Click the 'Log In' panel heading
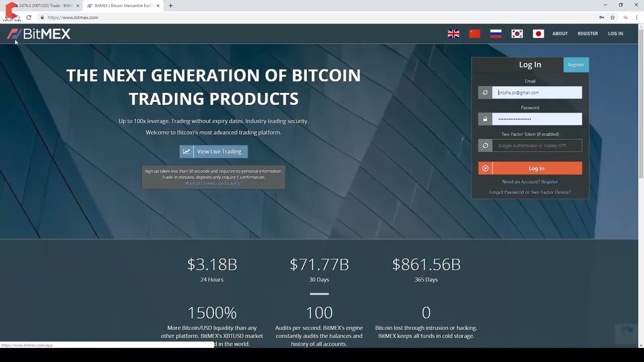 coord(530,65)
